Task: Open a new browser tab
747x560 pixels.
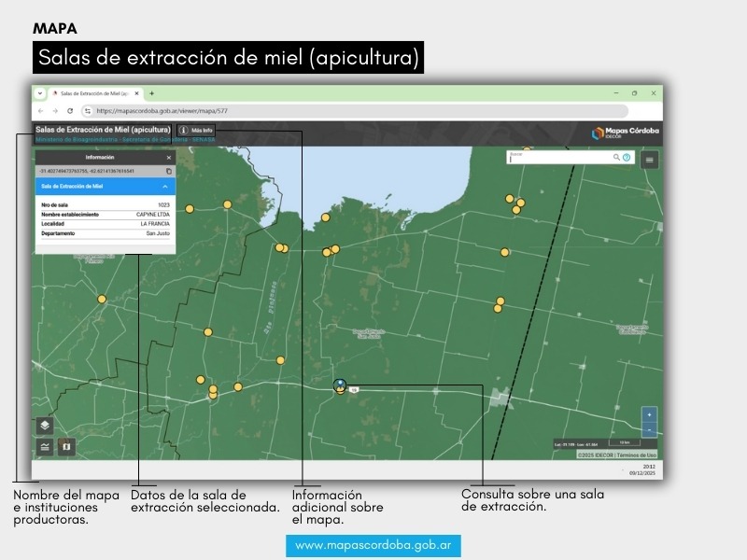Action: click(152, 93)
